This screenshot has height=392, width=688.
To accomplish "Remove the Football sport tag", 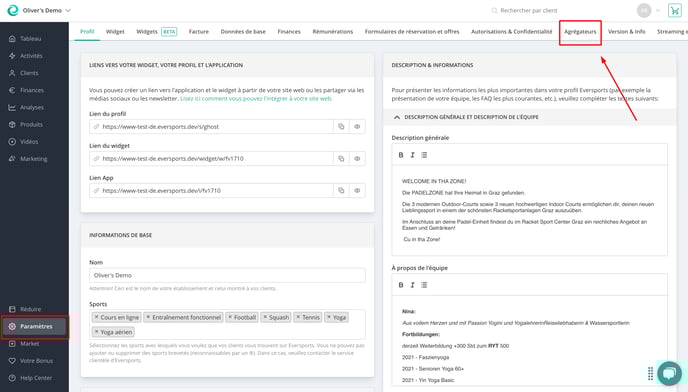I will (x=229, y=317).
